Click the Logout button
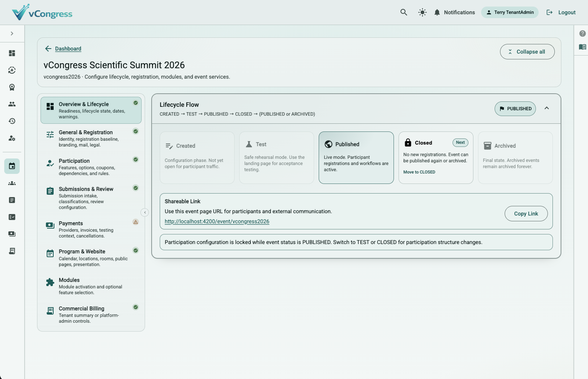This screenshot has height=379, width=588. pyautogui.click(x=561, y=12)
